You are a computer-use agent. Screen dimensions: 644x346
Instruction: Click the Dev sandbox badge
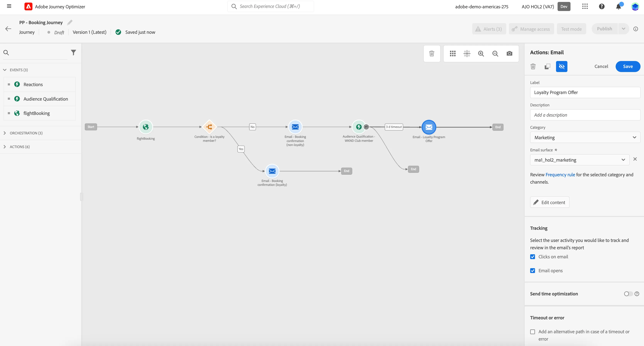564,7
